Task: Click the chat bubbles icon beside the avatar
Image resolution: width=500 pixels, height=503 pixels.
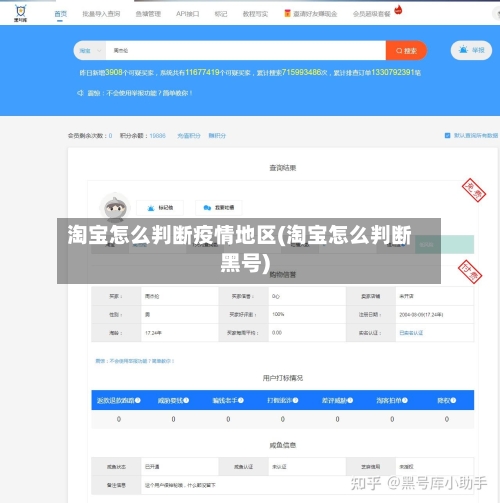Action: 207,208
